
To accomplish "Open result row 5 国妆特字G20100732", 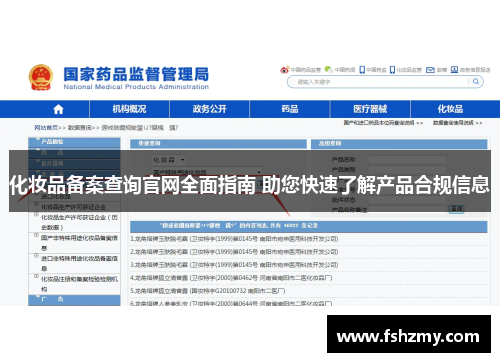I will tap(208, 291).
